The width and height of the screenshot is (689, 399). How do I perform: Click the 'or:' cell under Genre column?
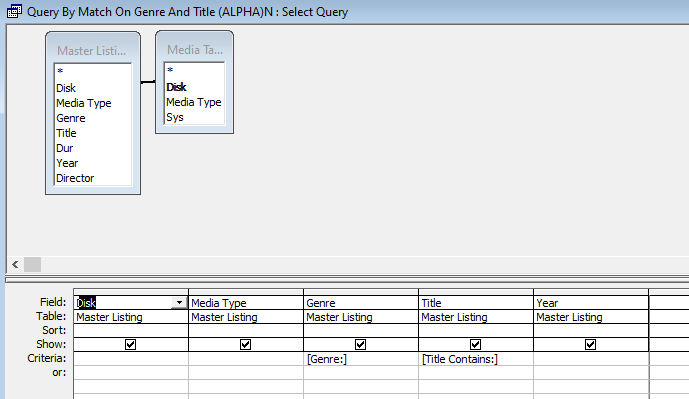(361, 373)
